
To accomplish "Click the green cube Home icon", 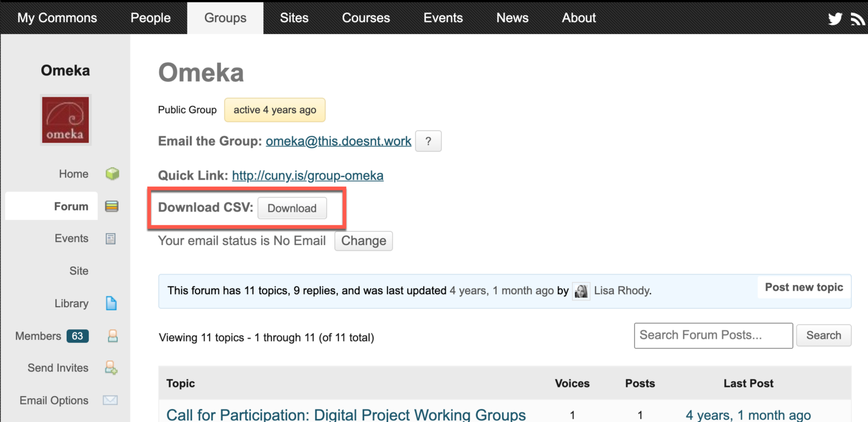I will tap(112, 174).
